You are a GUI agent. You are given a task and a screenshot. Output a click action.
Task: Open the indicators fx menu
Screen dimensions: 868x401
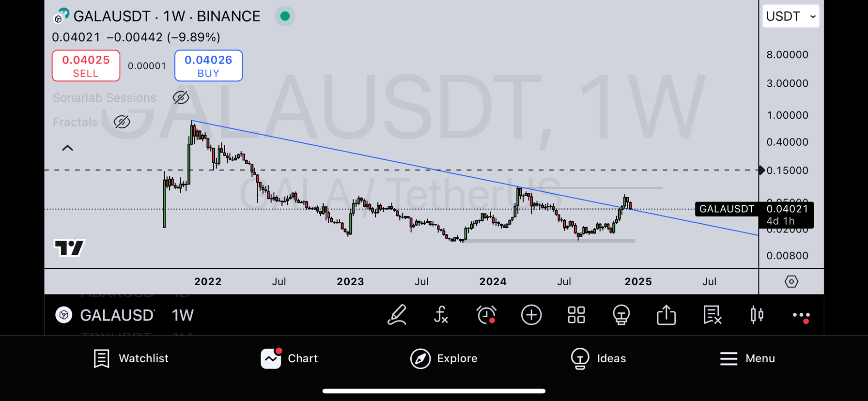click(441, 315)
